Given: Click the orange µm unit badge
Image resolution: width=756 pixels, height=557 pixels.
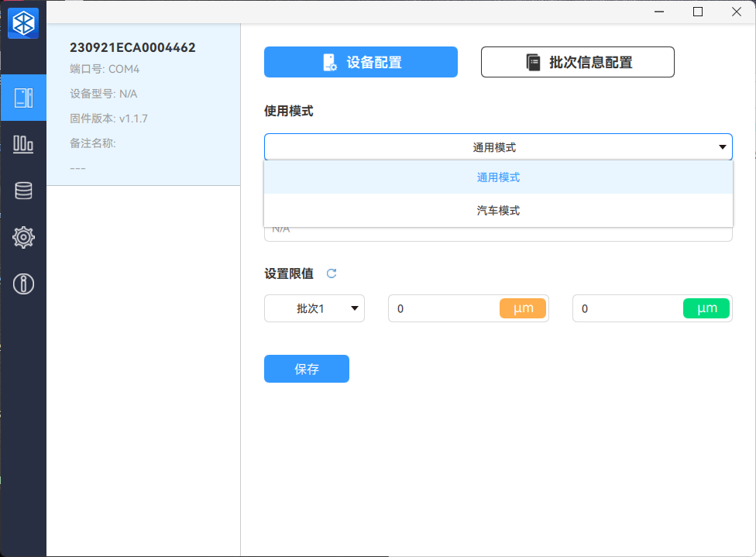Looking at the screenshot, I should click(x=523, y=308).
